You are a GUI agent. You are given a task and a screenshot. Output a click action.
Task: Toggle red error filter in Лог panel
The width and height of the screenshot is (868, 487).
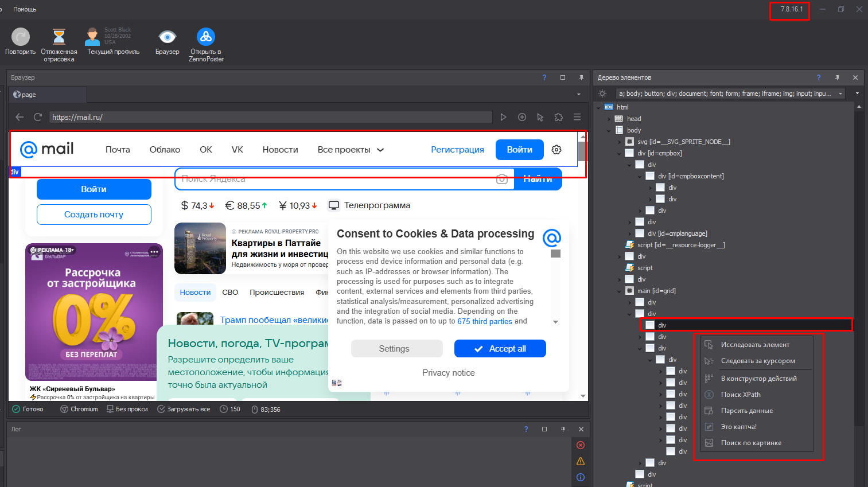pos(581,445)
